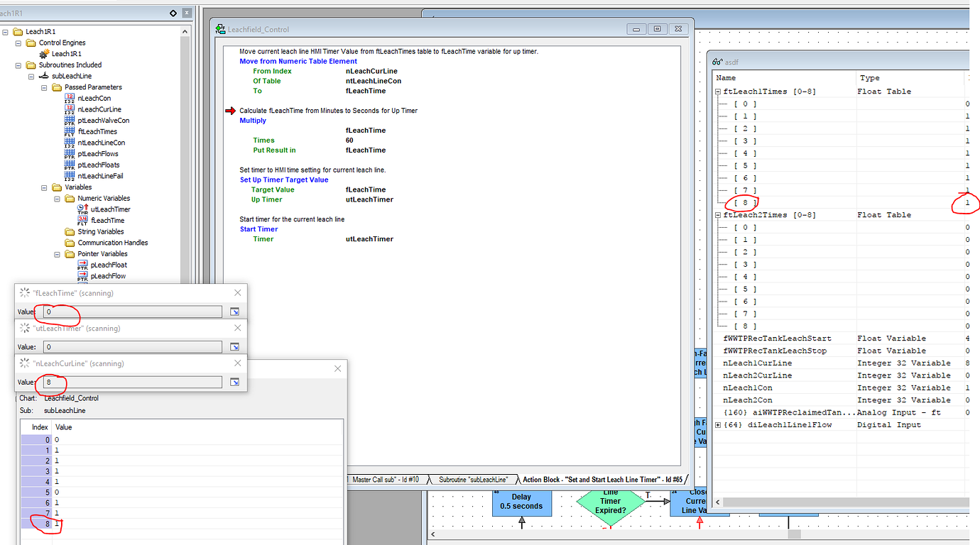Click the blue arrow button beside utLeachTimer value
The height and width of the screenshot is (545, 980).
tap(235, 346)
